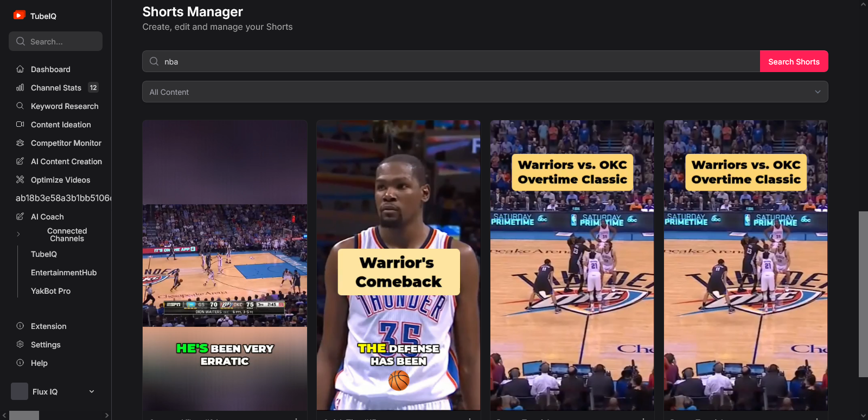
Task: Open the Warrior's Comeback short thumbnail
Action: [x=399, y=265]
